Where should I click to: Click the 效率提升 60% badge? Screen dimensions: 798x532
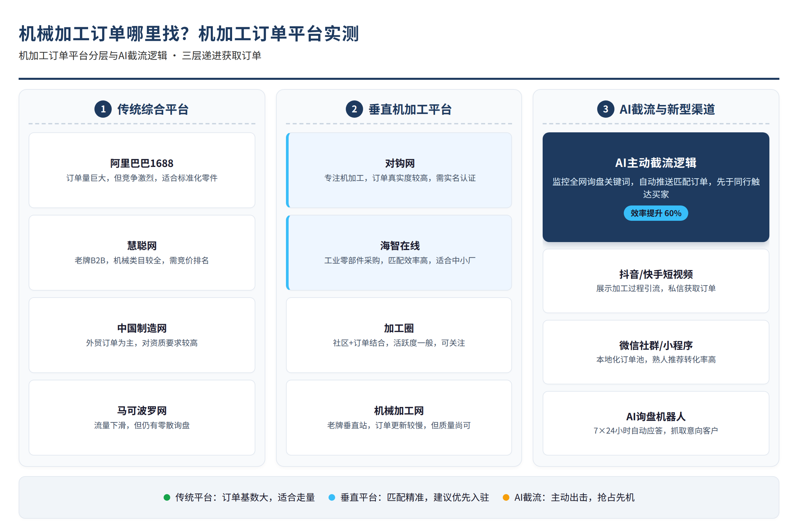click(656, 213)
